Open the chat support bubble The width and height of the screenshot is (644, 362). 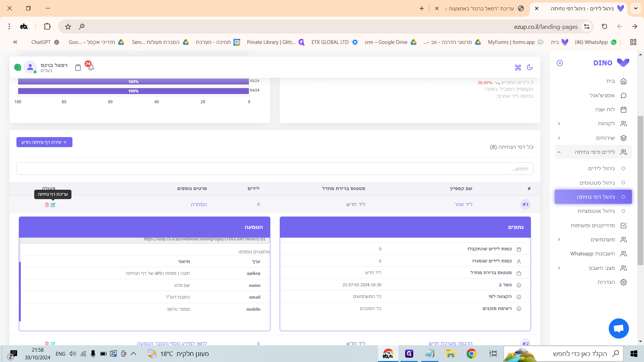(619, 328)
